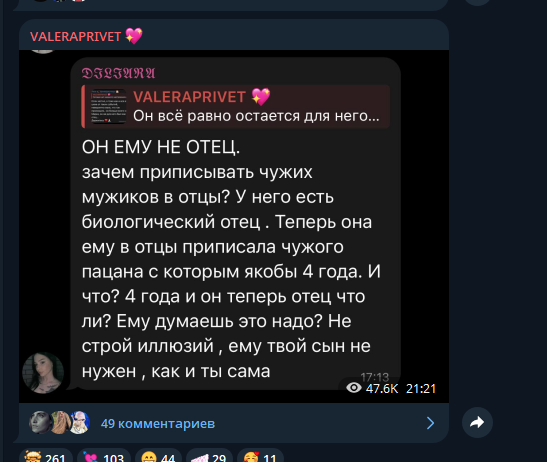The image size is (547, 462).
Task: Click the quoted VALERAPRIVET reply inside the screenshot
Action: coord(235,106)
